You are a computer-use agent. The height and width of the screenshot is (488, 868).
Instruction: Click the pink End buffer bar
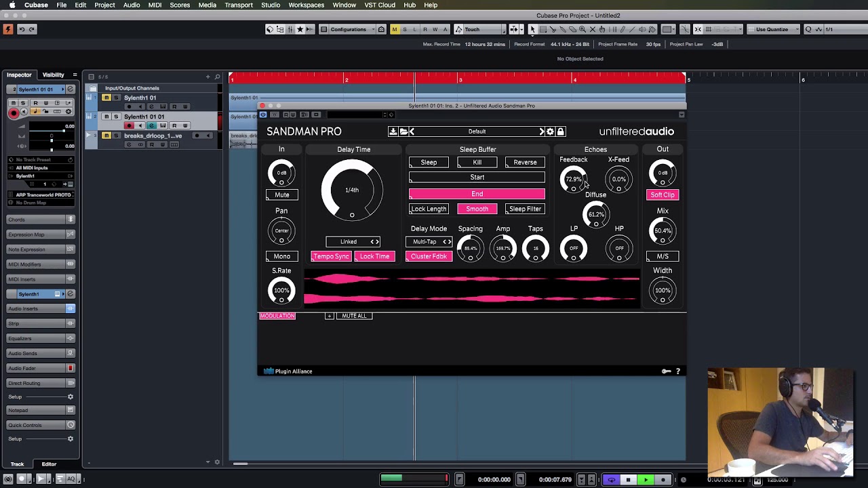[x=477, y=194]
